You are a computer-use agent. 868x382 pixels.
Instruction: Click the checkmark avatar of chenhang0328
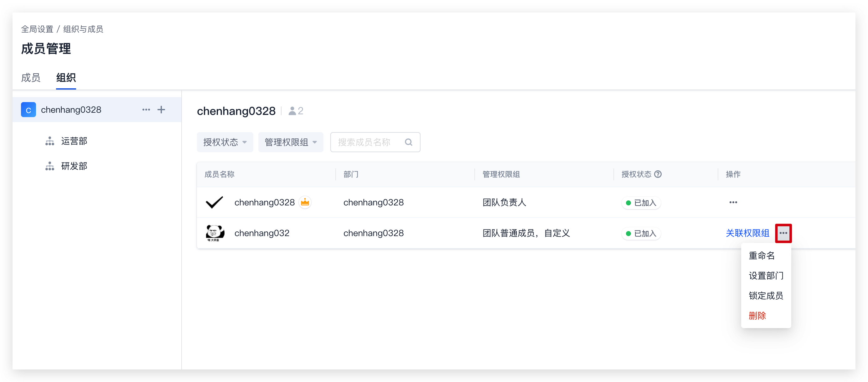214,202
